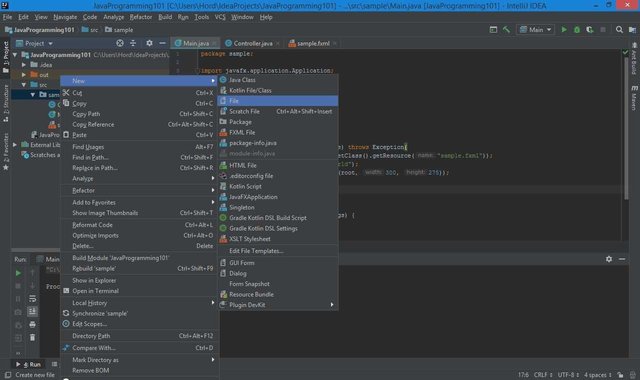Open Run panel settings gear
The width and height of the screenshot is (640, 380).
(x=609, y=259)
